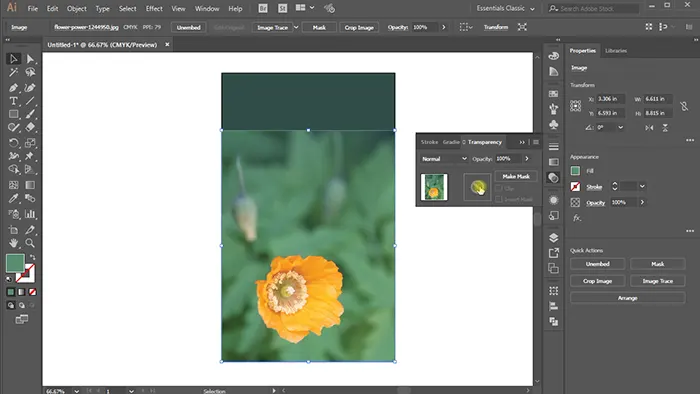Select the Lasso tool
This screenshot has width=700, height=394.
30,72
